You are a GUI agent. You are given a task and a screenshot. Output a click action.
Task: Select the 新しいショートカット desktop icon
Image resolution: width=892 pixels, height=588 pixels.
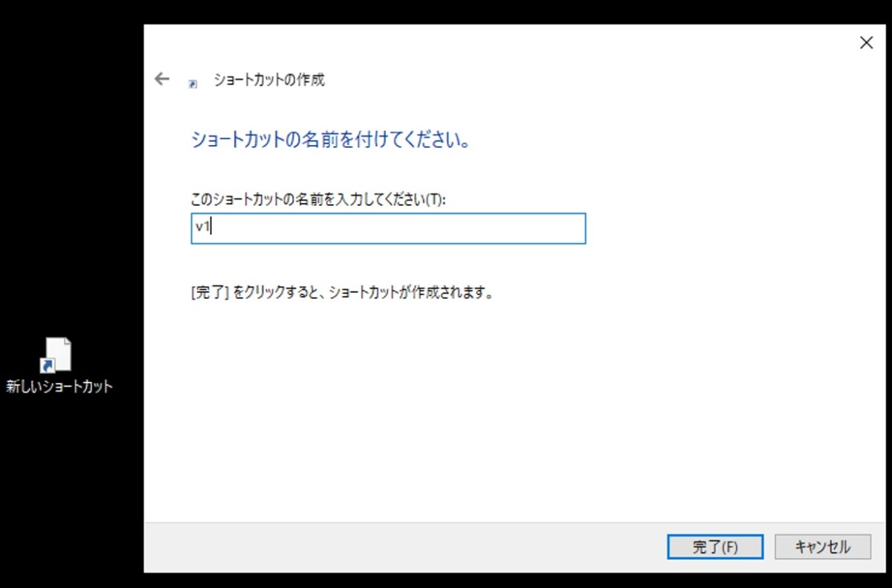[x=56, y=355]
